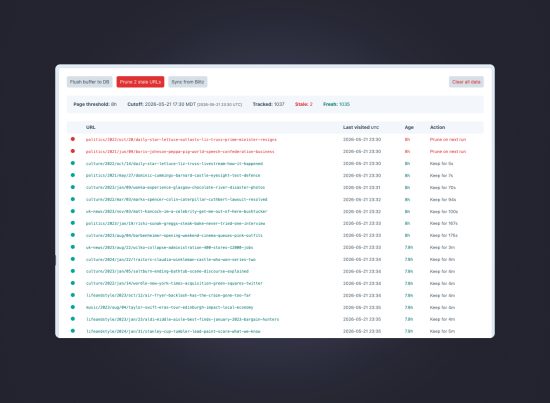Click the Keep for 3m action cell
The height and width of the screenshot is (403, 550).
pyautogui.click(x=442, y=247)
